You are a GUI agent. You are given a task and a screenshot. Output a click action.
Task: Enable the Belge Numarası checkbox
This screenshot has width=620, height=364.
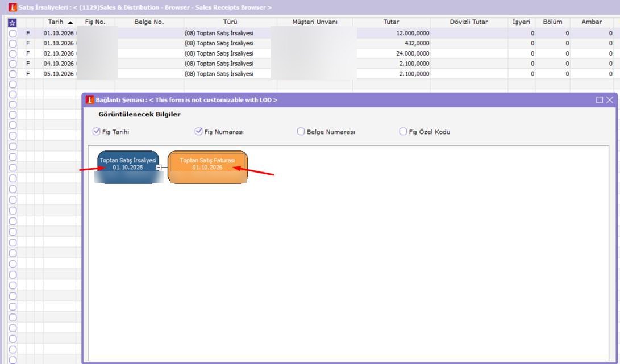(301, 132)
